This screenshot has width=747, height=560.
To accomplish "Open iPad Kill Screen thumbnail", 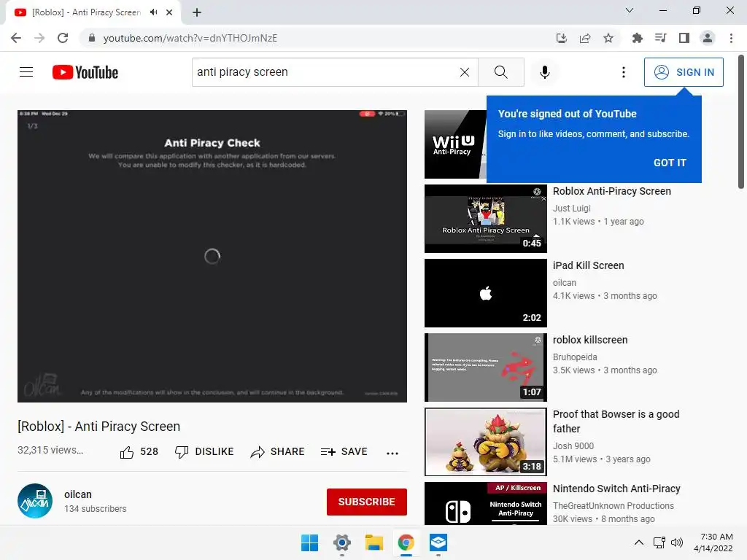I will tap(485, 293).
